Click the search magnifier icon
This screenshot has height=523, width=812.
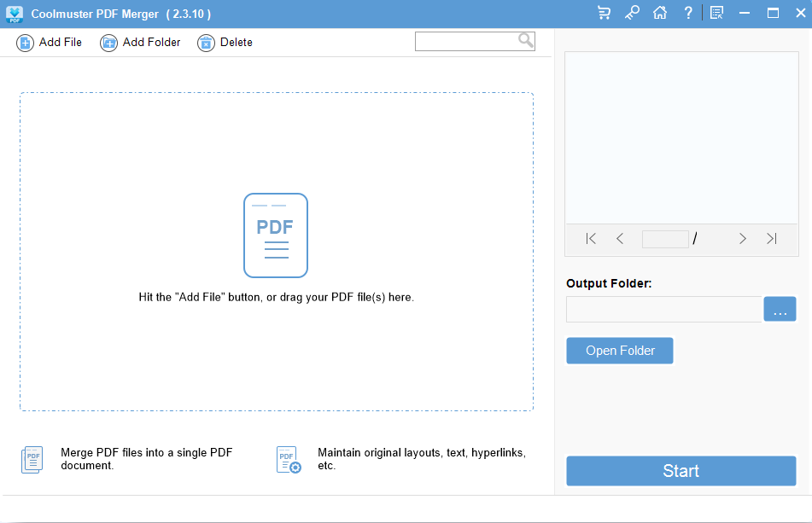click(x=526, y=40)
